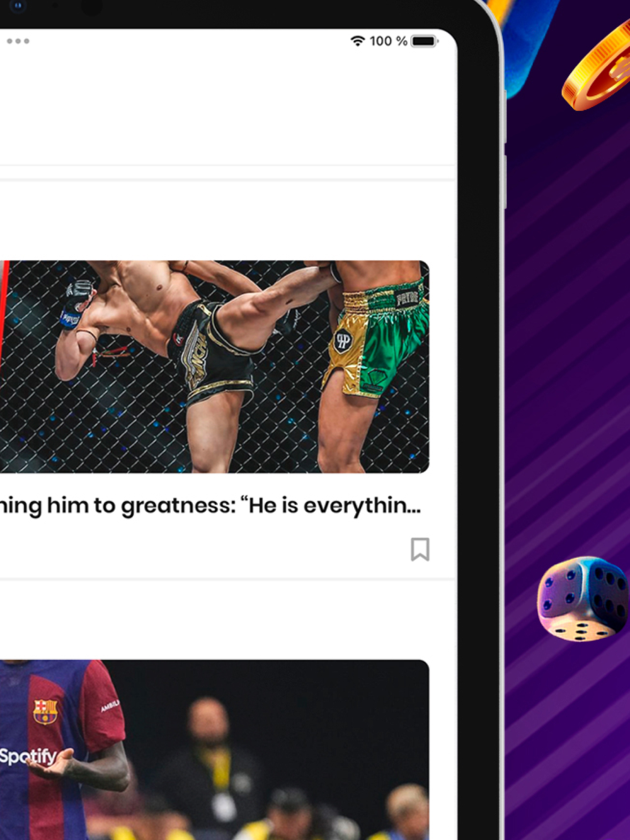Screen dimensions: 630x840
Task: Click the Wi-Fi status icon
Action: [357, 41]
